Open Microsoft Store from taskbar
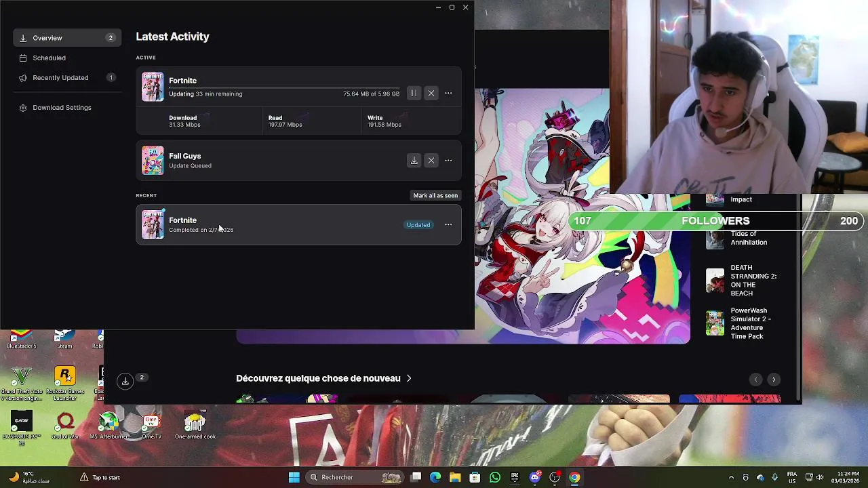 [475, 477]
